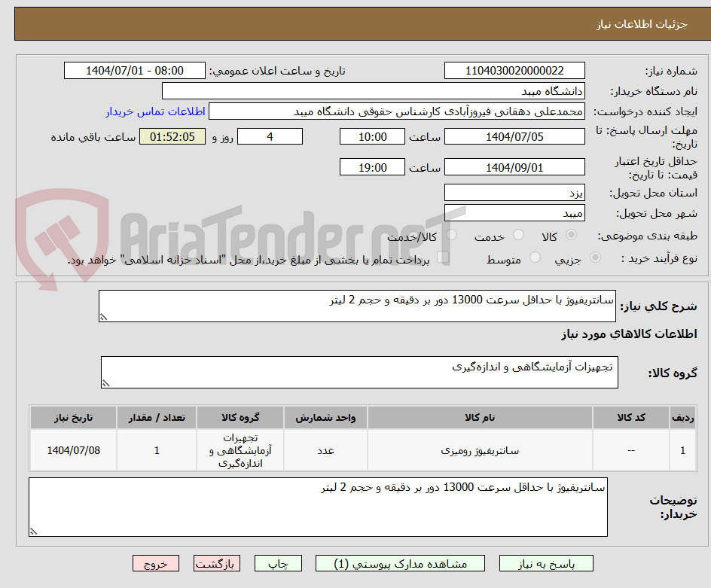Click the خروج exit button
The image size is (711, 588).
coord(156,562)
